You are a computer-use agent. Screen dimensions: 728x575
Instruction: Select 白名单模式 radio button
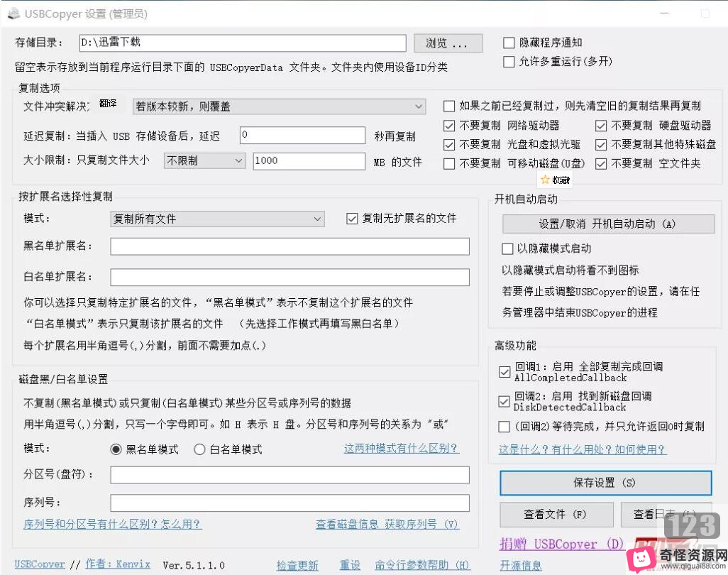(199, 449)
